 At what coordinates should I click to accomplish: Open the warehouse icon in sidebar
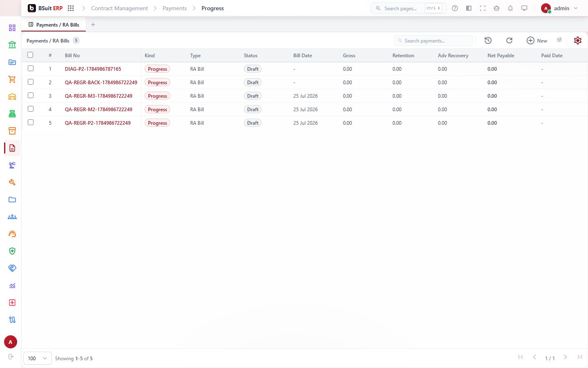(x=12, y=96)
